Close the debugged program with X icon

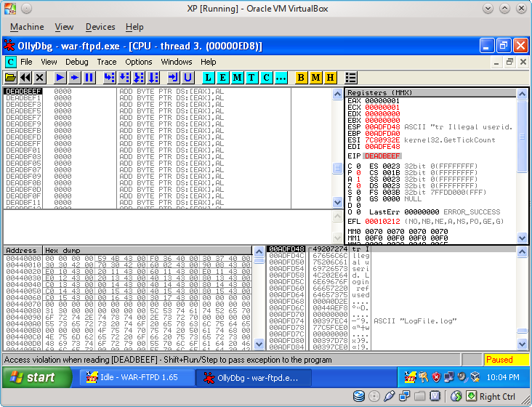coord(40,78)
